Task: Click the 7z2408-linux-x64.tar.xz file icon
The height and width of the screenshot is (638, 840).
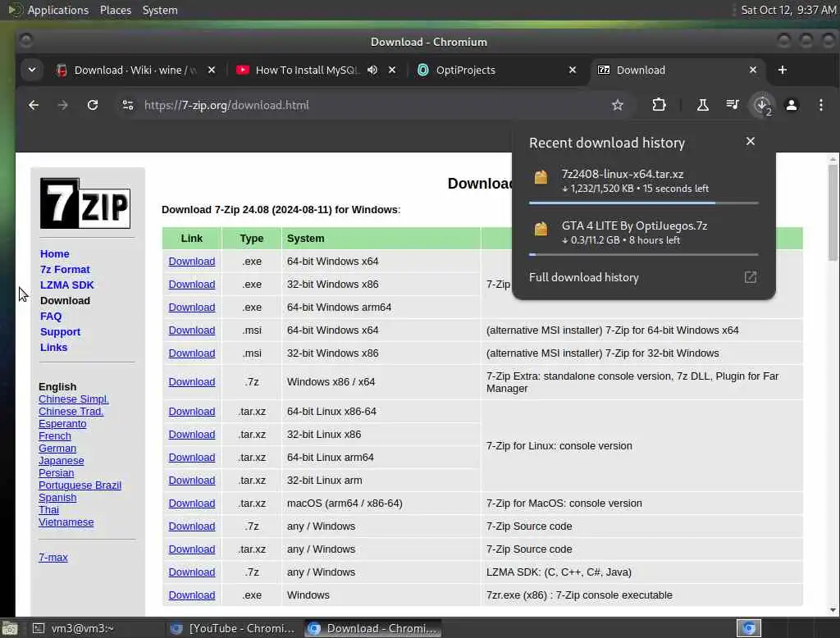Action: click(541, 177)
